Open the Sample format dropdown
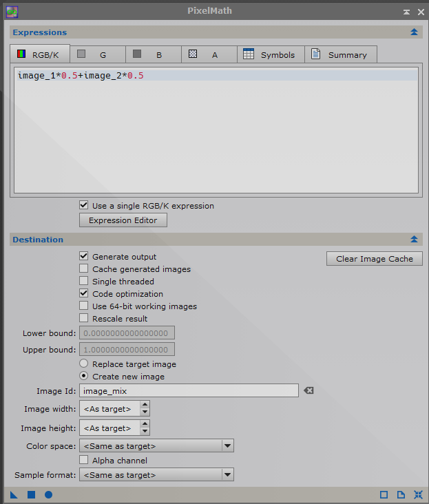 tap(156, 475)
